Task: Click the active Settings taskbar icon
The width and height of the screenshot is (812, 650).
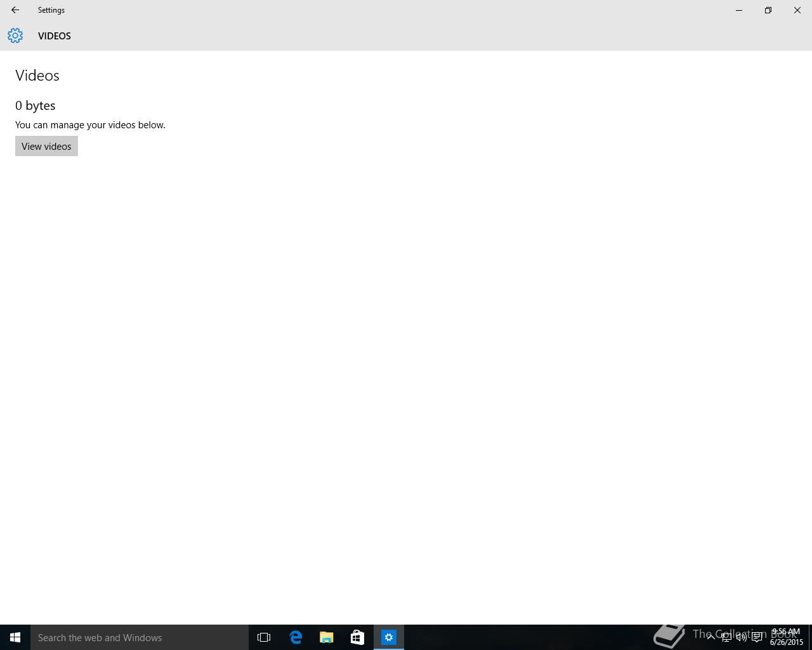Action: point(389,637)
